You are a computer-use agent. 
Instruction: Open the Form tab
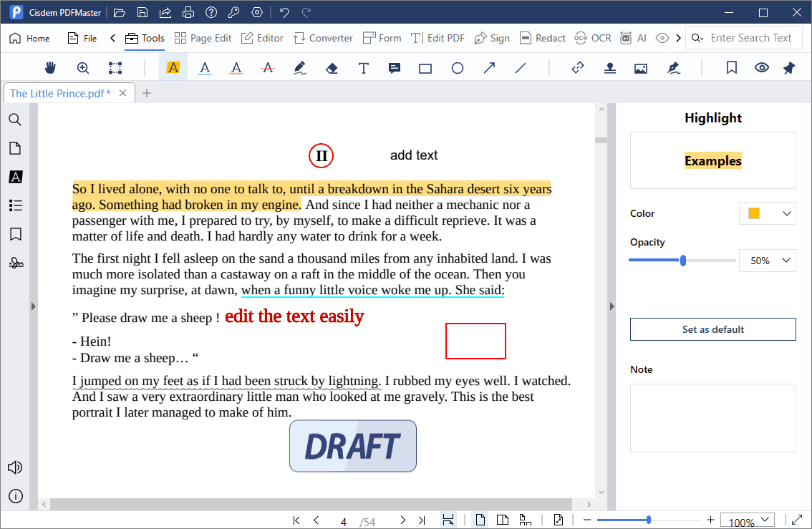click(x=382, y=39)
